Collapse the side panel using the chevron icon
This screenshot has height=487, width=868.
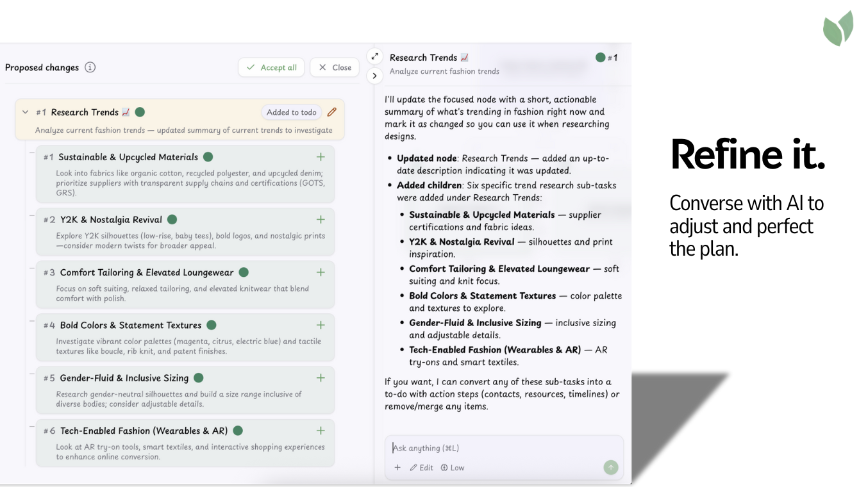pyautogui.click(x=374, y=75)
